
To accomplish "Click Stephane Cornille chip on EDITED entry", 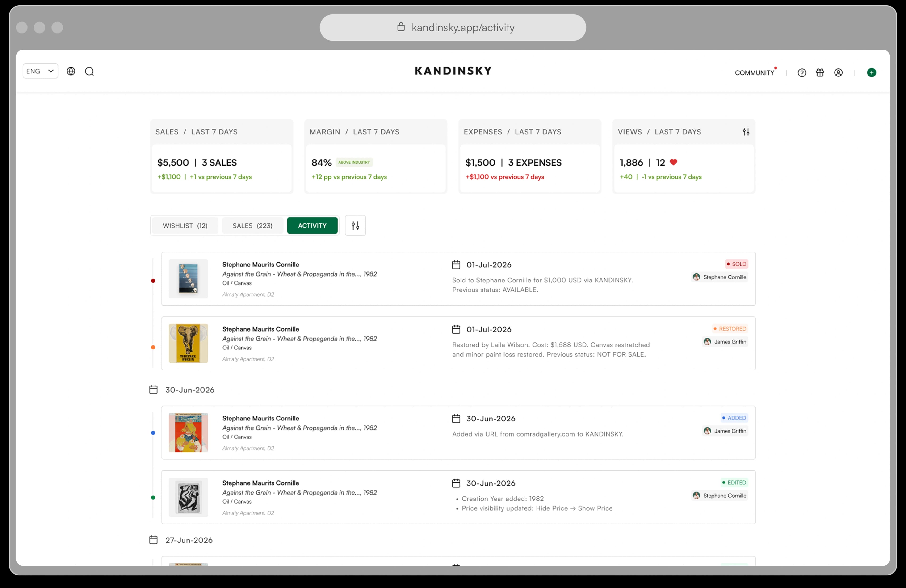I will 719,496.
